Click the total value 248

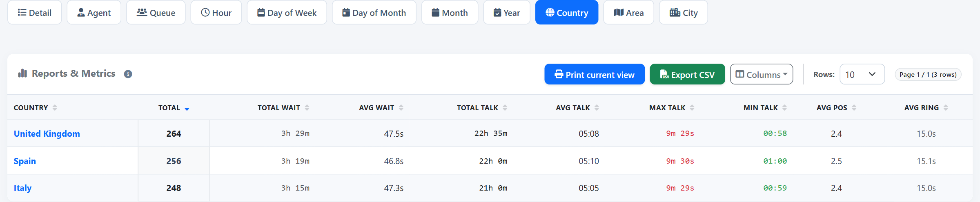174,188
